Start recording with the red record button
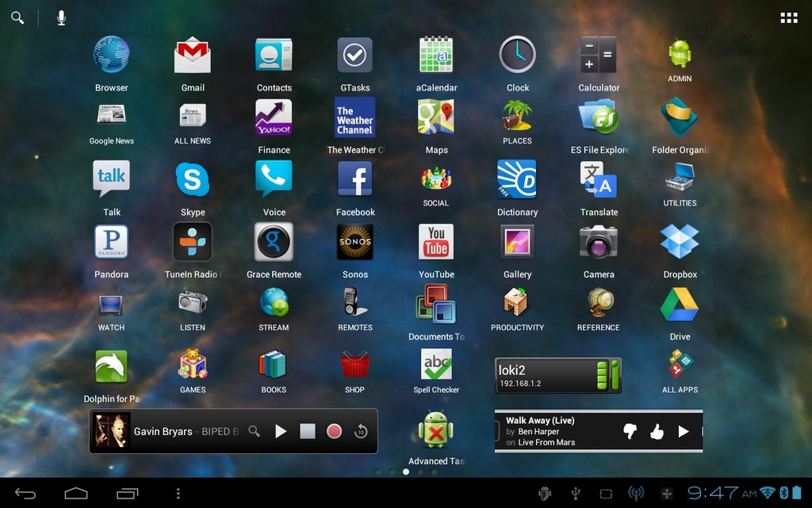The image size is (812, 508). 334,431
